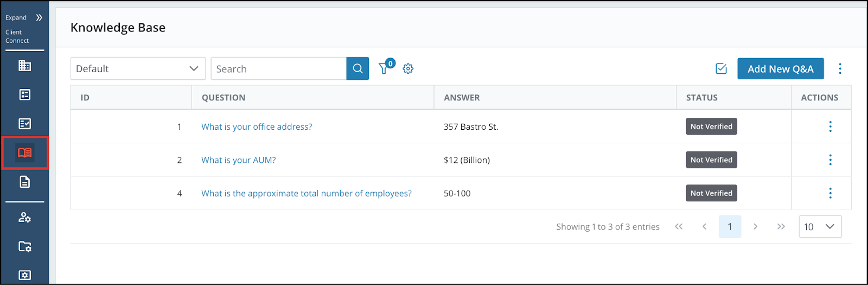Click the Client Connect sidebar label
Viewport: 868px width, 285px height.
click(17, 36)
